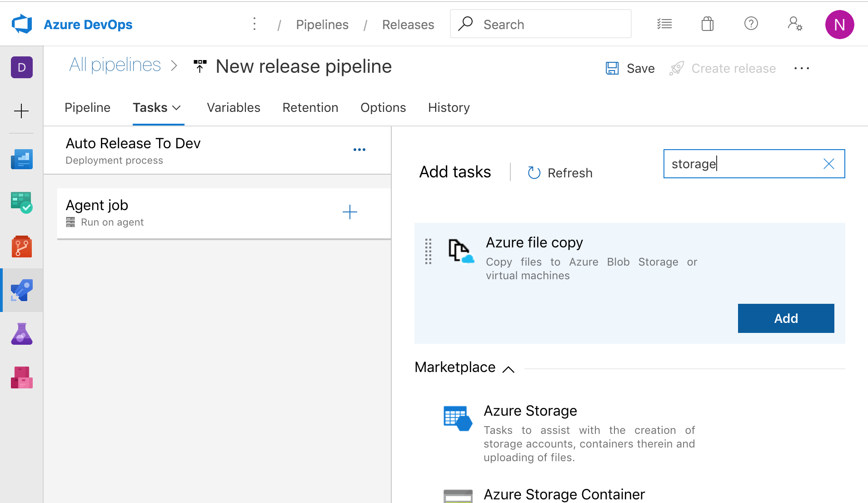Click the Azure Storage marketplace icon
Image resolution: width=868 pixels, height=503 pixels.
(458, 418)
